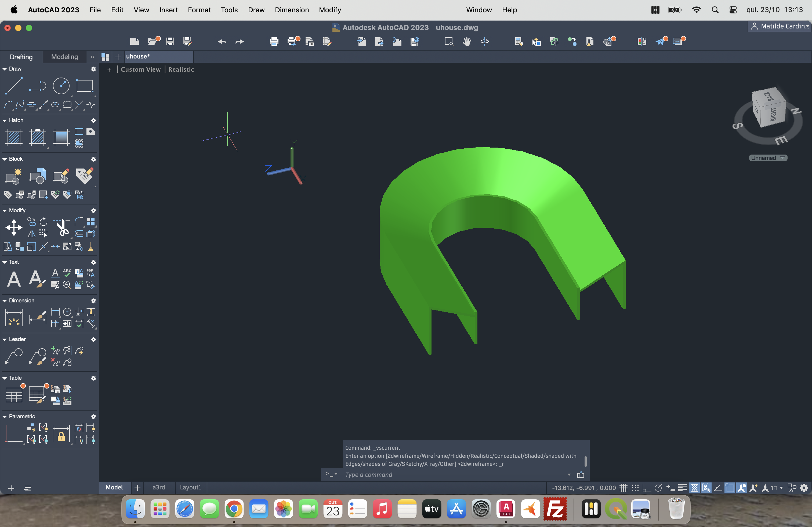Image resolution: width=812 pixels, height=527 pixels.
Task: Toggle snap mode dots in status bar
Action: 635,488
